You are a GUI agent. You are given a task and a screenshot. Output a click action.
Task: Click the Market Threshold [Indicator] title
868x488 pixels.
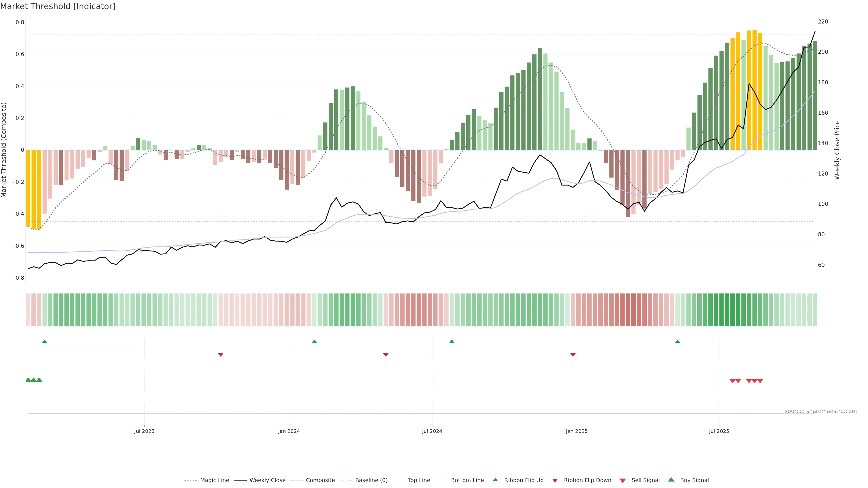(x=58, y=6)
